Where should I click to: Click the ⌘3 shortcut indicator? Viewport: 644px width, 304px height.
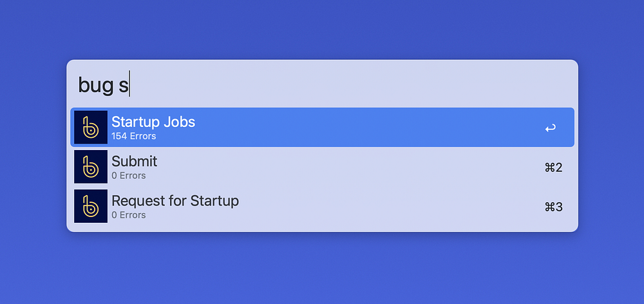coord(553,207)
